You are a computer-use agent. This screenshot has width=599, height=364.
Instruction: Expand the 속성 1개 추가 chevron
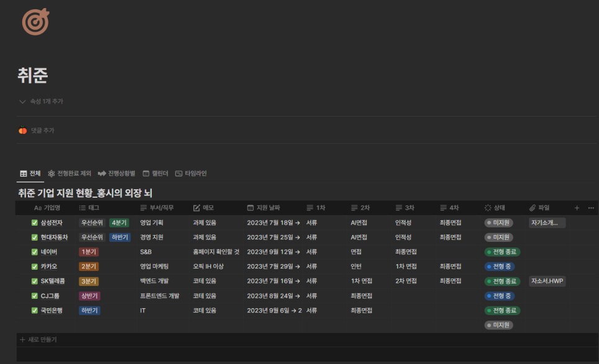coord(22,102)
